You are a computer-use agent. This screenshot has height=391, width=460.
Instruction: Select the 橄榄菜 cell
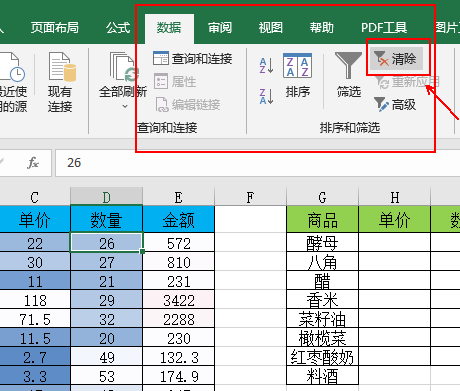[322, 338]
